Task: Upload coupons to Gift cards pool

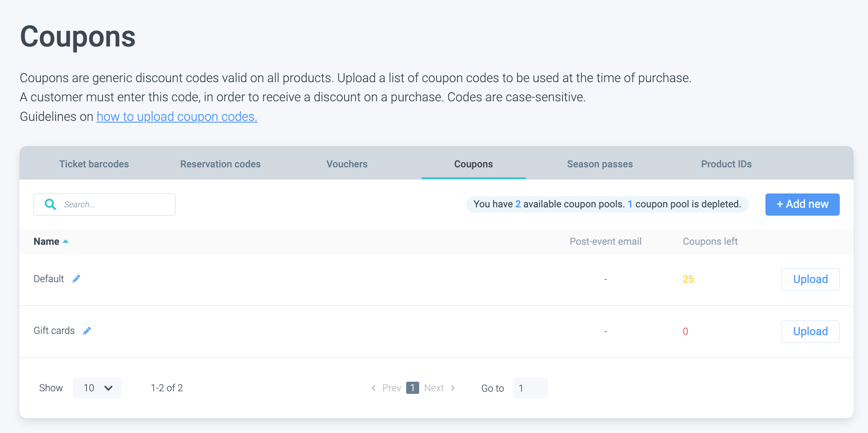Action: (x=810, y=331)
